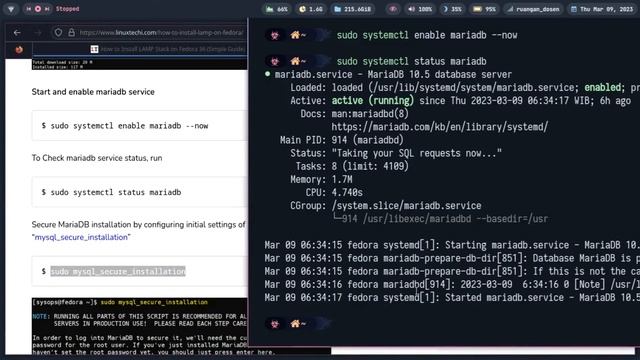Viewport: 640px width, 360px height.
Task: Click the 'Memory: 1.7M' value
Action: pyautogui.click(x=342, y=179)
